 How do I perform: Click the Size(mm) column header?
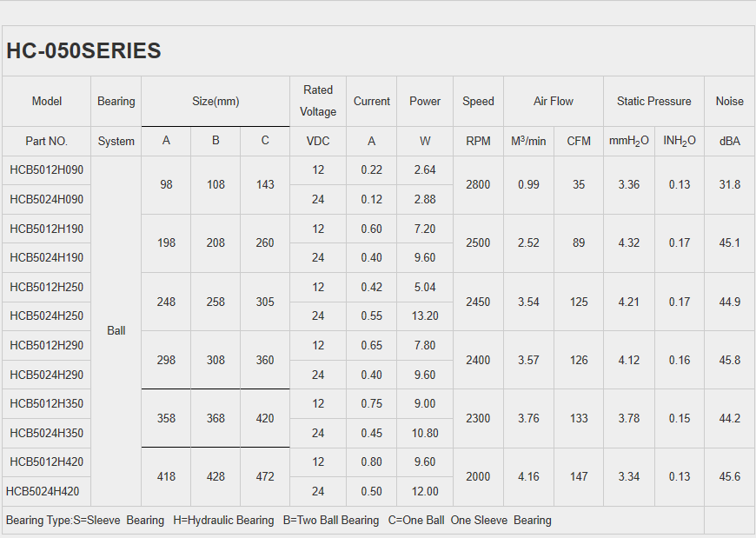pos(216,101)
